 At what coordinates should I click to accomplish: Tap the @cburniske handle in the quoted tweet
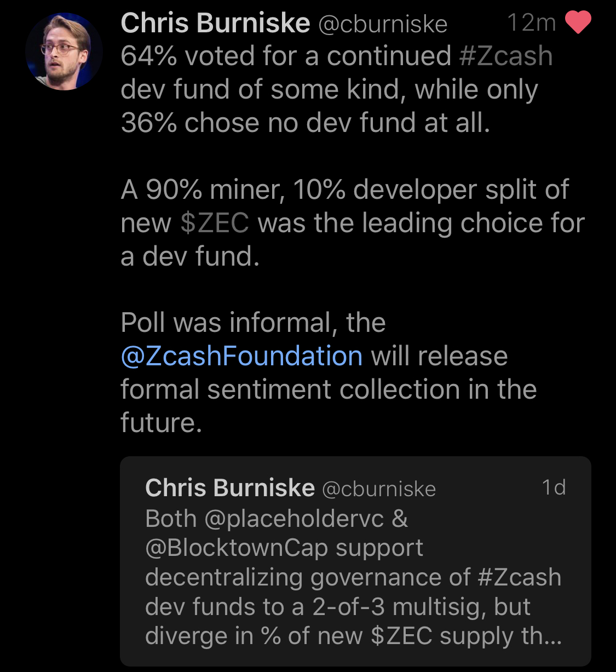pos(378,489)
